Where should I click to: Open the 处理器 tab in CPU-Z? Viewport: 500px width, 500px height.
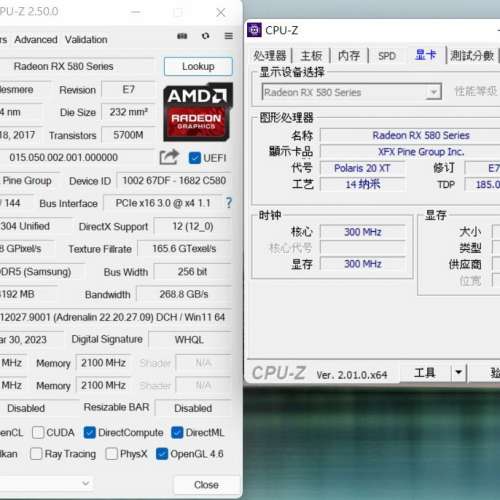pos(270,56)
